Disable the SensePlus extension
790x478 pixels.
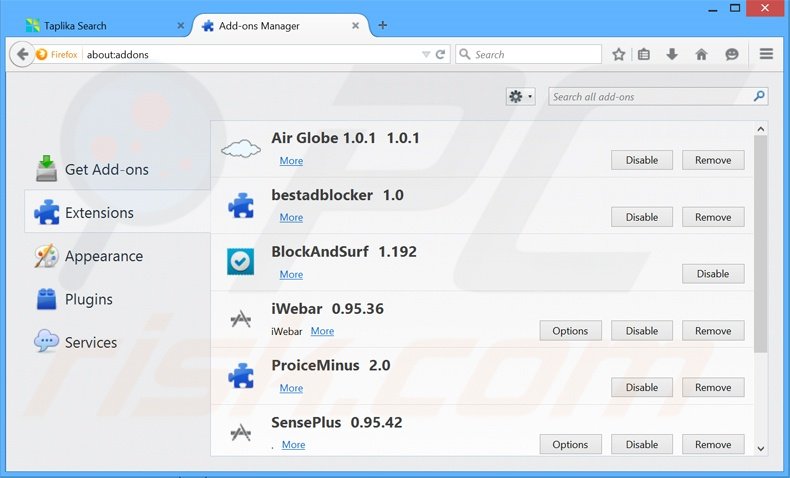pyautogui.click(x=642, y=444)
